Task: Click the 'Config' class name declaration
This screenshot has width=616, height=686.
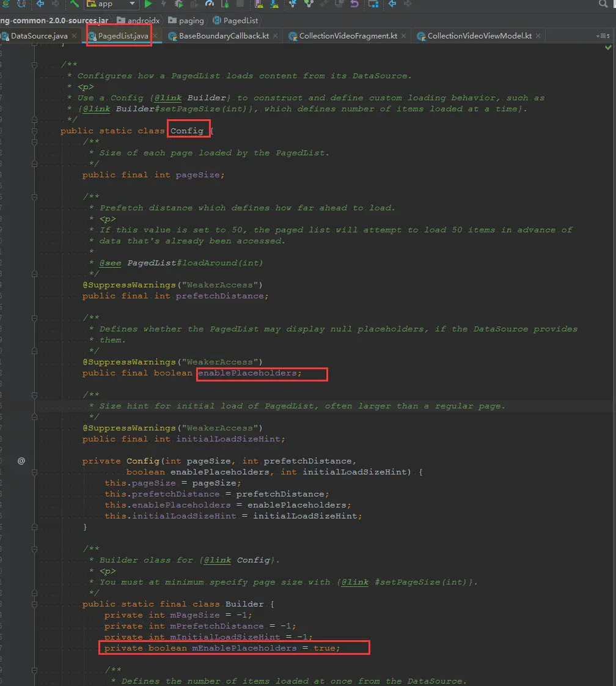Action: pyautogui.click(x=186, y=131)
